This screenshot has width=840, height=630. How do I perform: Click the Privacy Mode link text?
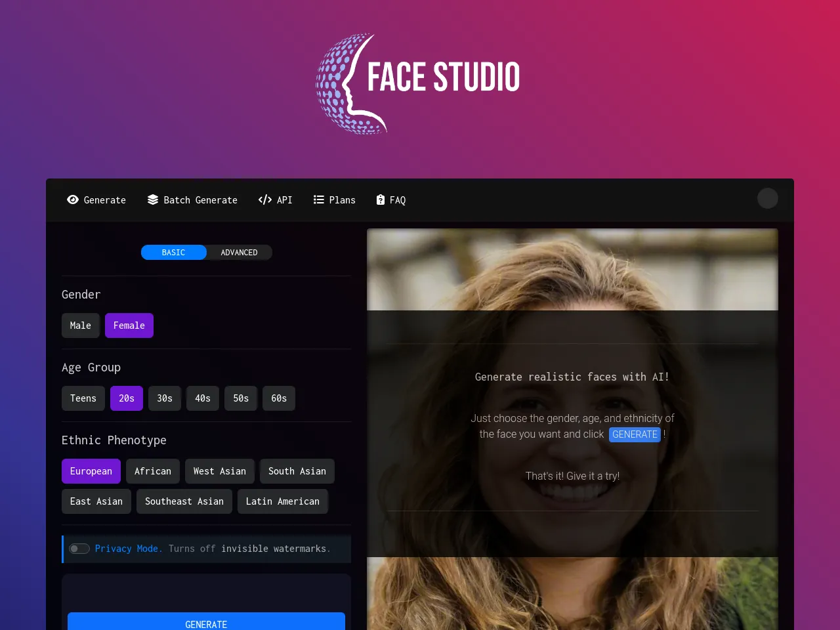click(128, 549)
